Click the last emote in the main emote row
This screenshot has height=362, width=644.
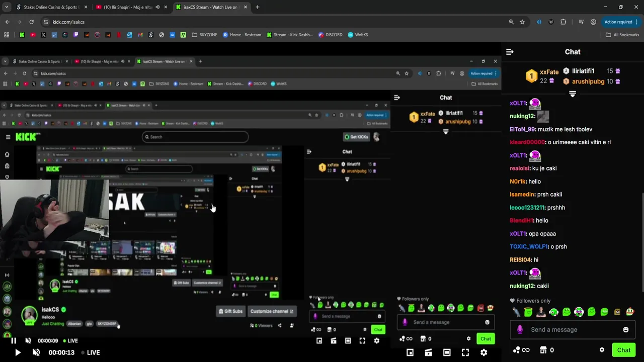click(x=629, y=312)
